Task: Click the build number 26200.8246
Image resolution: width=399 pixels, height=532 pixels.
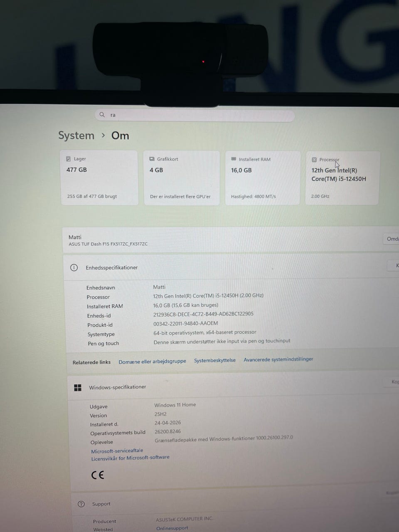Action: 168,431
